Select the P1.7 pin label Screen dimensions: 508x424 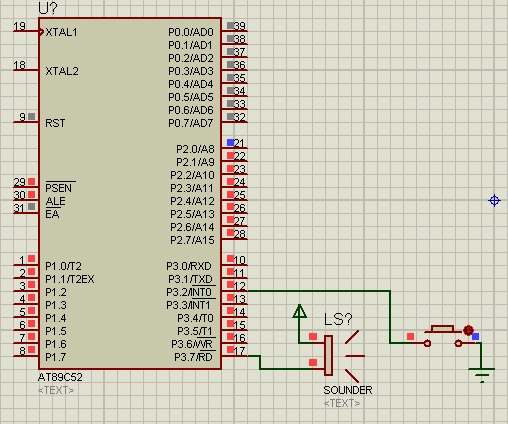click(x=56, y=357)
